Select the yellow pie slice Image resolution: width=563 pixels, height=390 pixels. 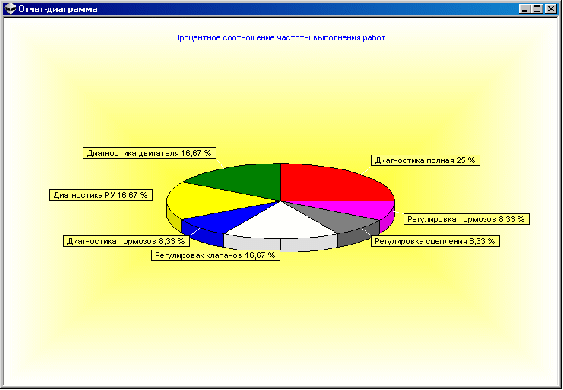click(208, 201)
